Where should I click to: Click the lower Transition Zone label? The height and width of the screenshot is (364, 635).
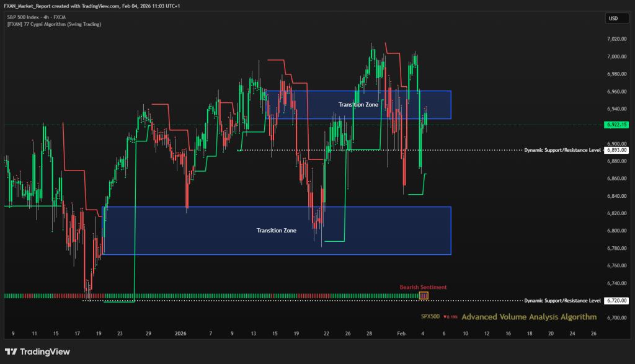point(276,230)
